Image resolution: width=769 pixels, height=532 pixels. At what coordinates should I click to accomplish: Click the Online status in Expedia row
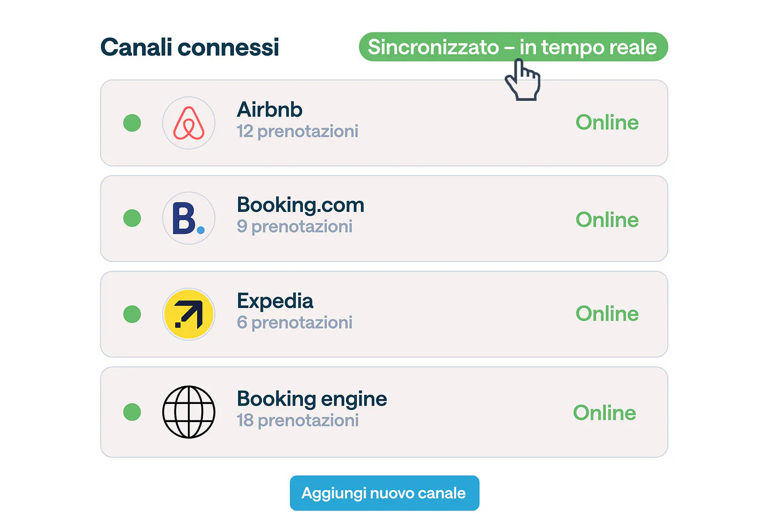(x=607, y=314)
